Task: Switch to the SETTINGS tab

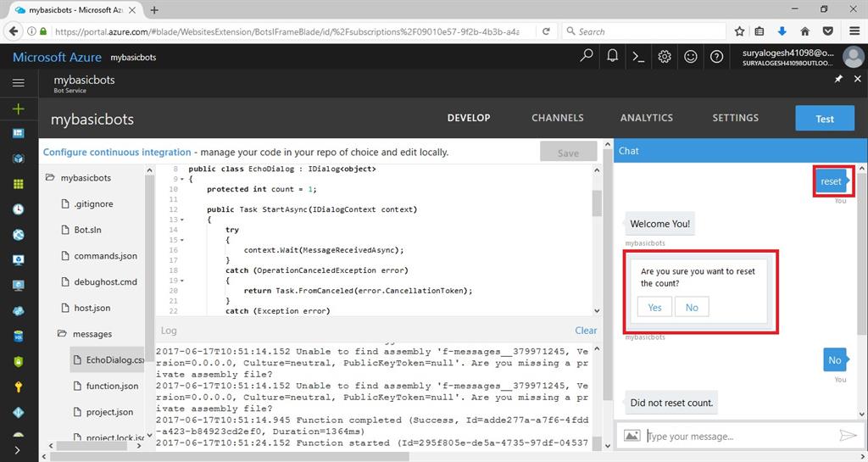Action: 735,118
